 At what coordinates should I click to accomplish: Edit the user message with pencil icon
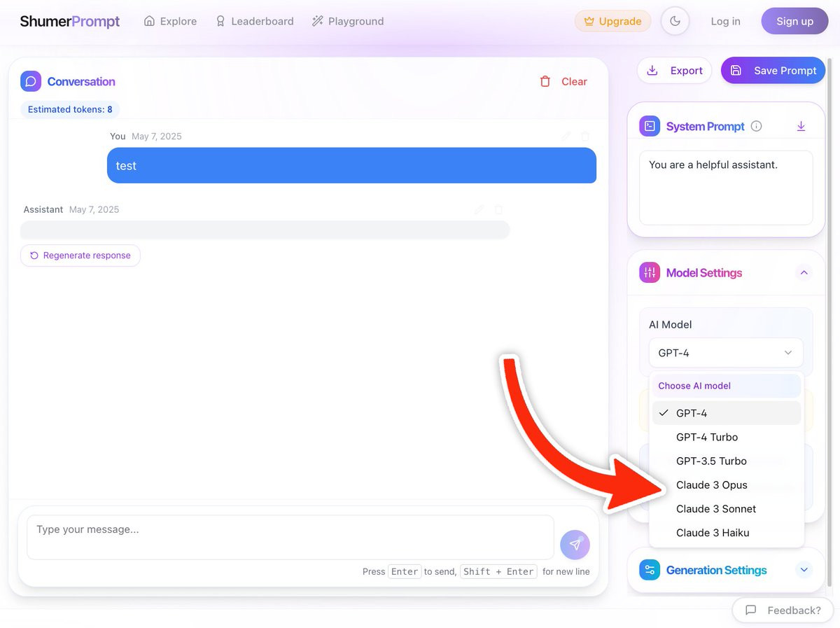click(566, 136)
